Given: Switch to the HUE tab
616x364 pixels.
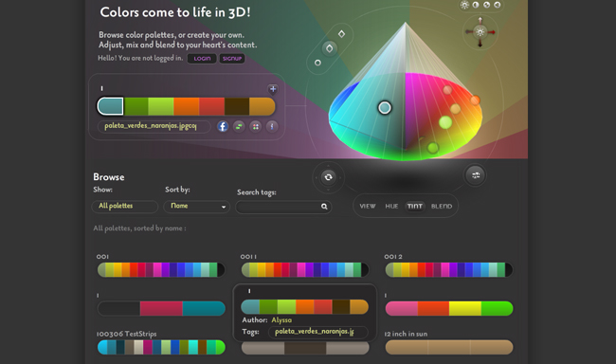Looking at the screenshot, I should [x=391, y=206].
